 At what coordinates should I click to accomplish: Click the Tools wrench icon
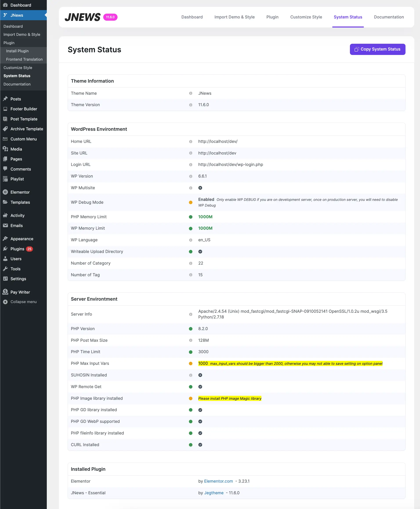point(5,269)
